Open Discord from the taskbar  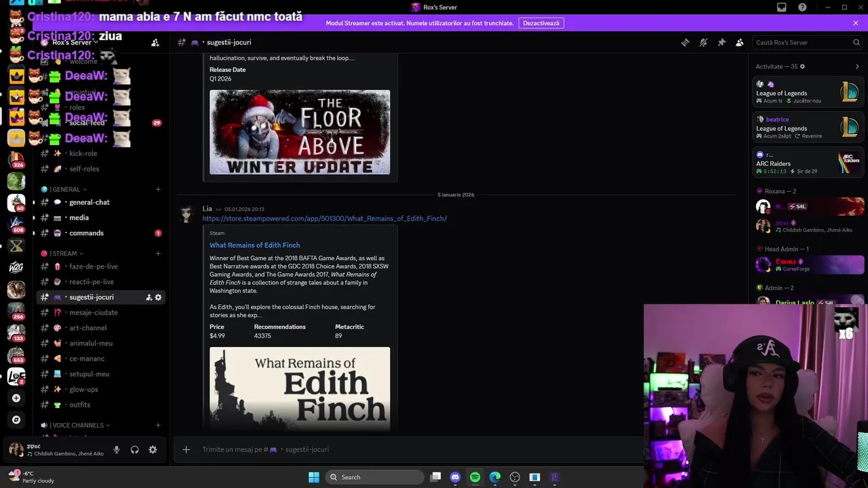(x=455, y=477)
